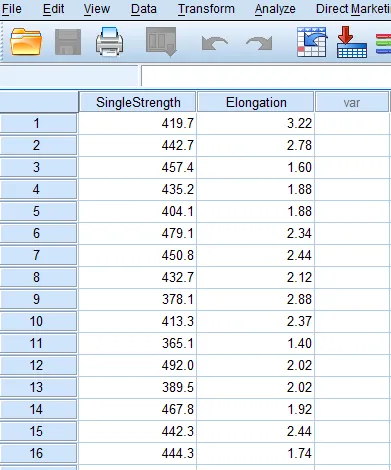The width and height of the screenshot is (391, 470).
Task: Open the File menu
Action: pos(11,9)
